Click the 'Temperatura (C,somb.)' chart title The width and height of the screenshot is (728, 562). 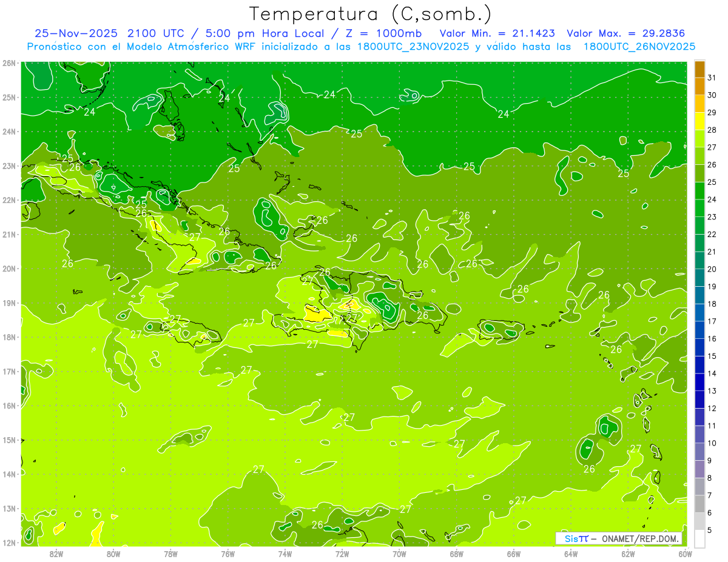pos(371,14)
